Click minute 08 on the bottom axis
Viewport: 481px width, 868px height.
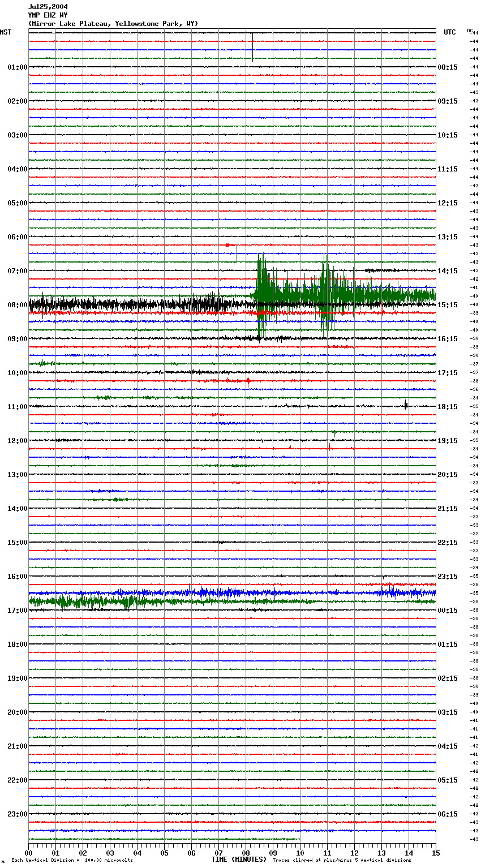point(246,853)
